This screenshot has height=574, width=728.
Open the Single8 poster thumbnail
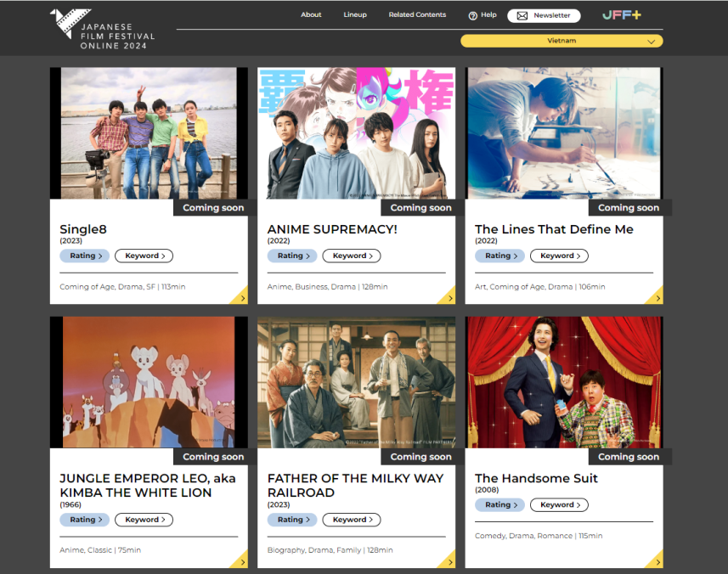point(149,133)
